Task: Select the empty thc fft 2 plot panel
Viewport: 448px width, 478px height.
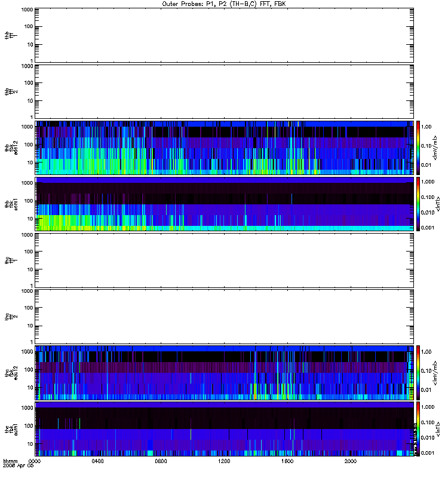Action: click(x=225, y=317)
